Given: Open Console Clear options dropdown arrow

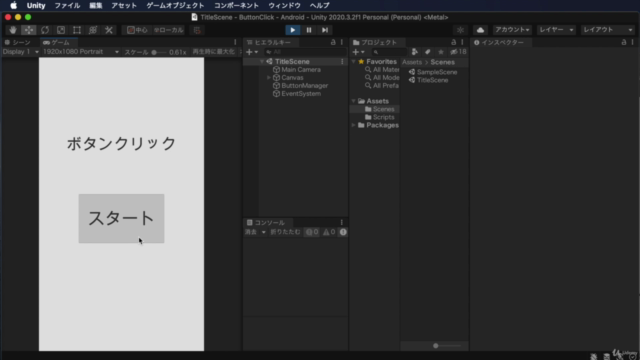Looking at the screenshot, I should pyautogui.click(x=263, y=232).
